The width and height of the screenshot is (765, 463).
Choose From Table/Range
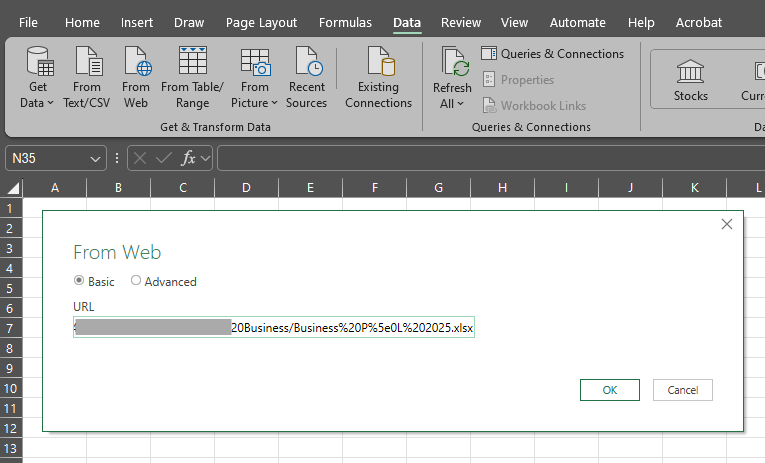192,77
